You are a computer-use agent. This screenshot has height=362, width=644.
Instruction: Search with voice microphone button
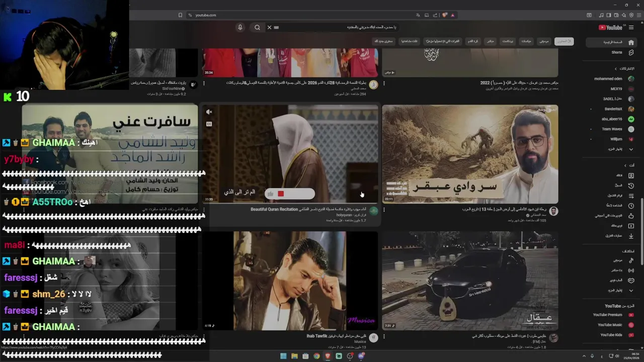240,27
